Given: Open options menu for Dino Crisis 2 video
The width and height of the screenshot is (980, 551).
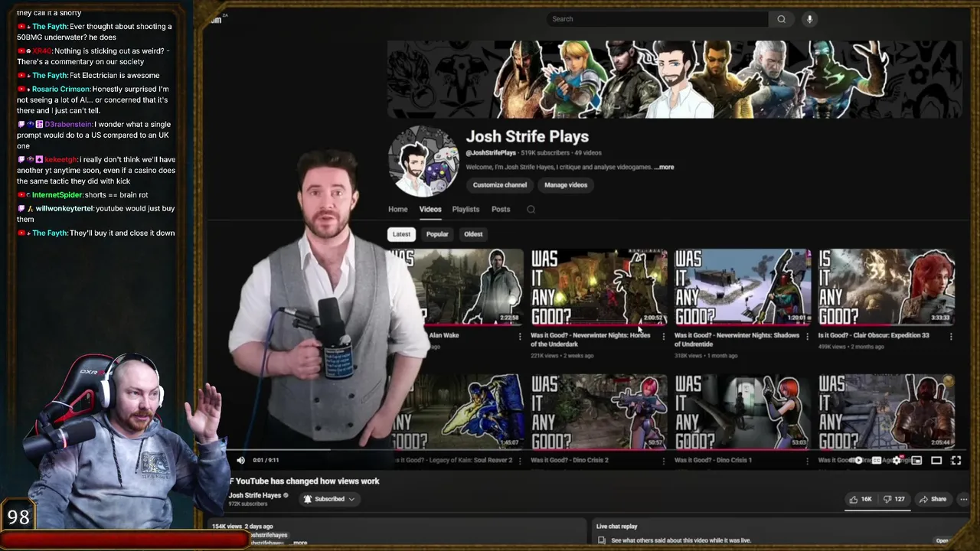Looking at the screenshot, I should [x=664, y=461].
